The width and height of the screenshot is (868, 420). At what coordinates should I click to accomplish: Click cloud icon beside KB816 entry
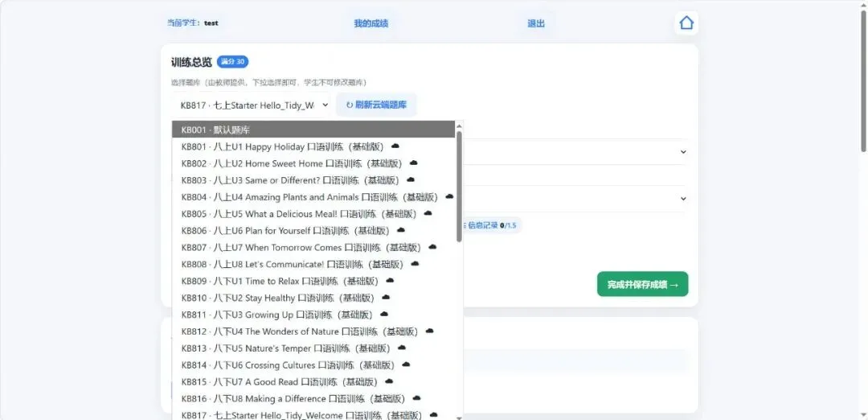pyautogui.click(x=417, y=397)
